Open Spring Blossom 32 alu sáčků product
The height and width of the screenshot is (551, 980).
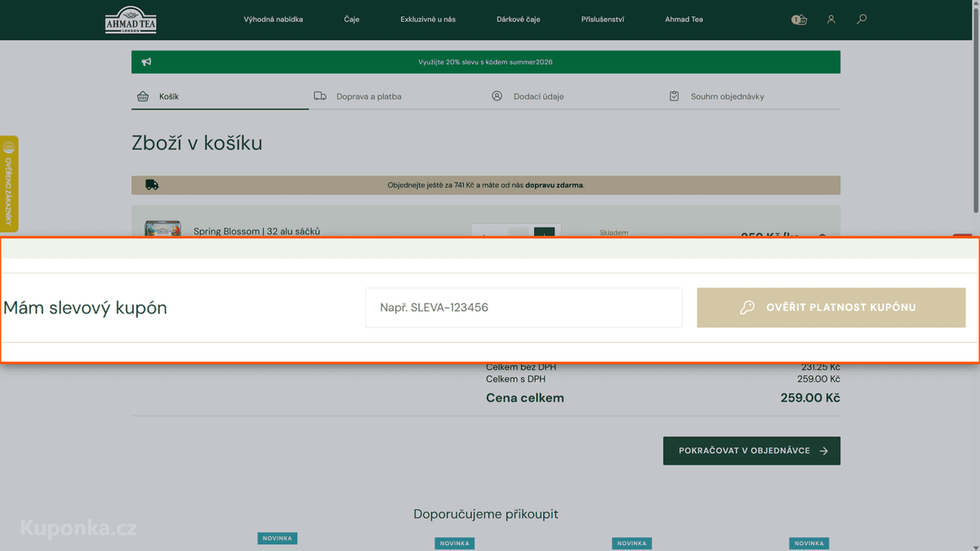tap(256, 231)
